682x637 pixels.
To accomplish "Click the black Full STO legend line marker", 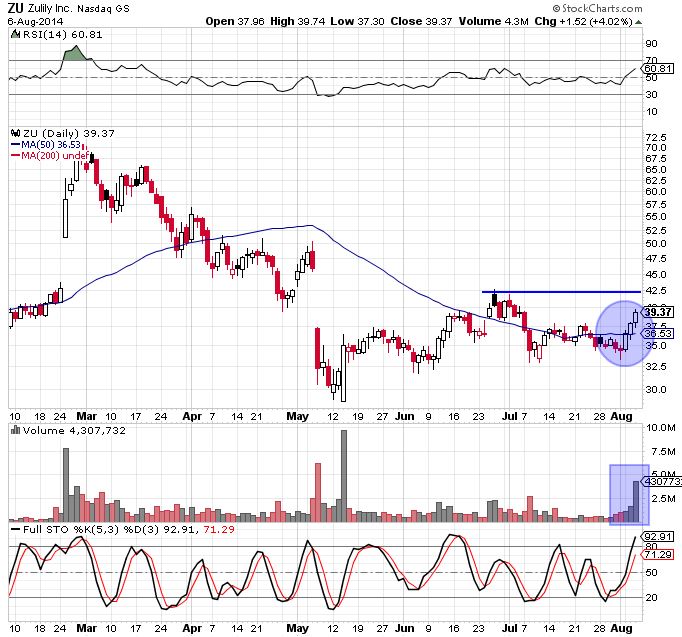I will (15, 529).
